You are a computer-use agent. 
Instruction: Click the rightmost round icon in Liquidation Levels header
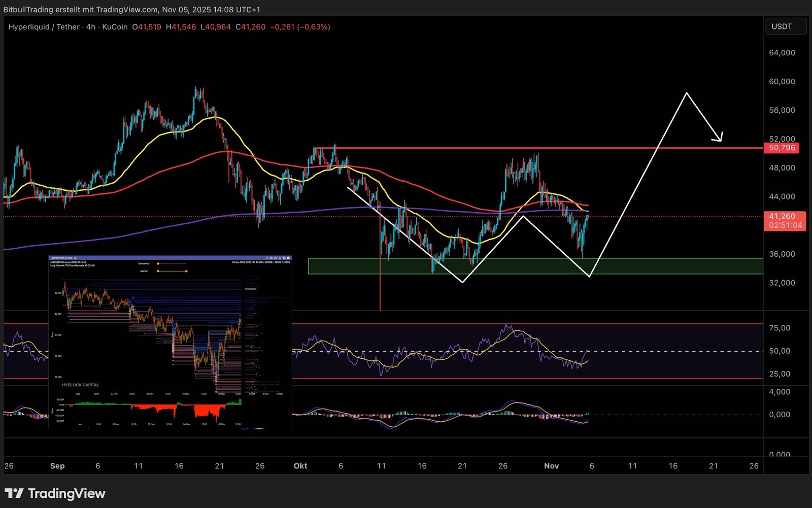(x=288, y=258)
